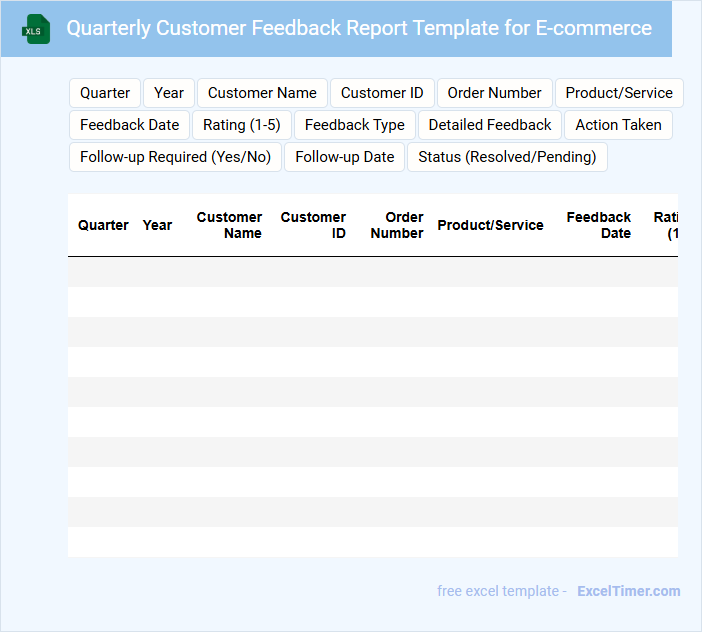
Task: Click the green XLS file icon
Action: (x=36, y=29)
